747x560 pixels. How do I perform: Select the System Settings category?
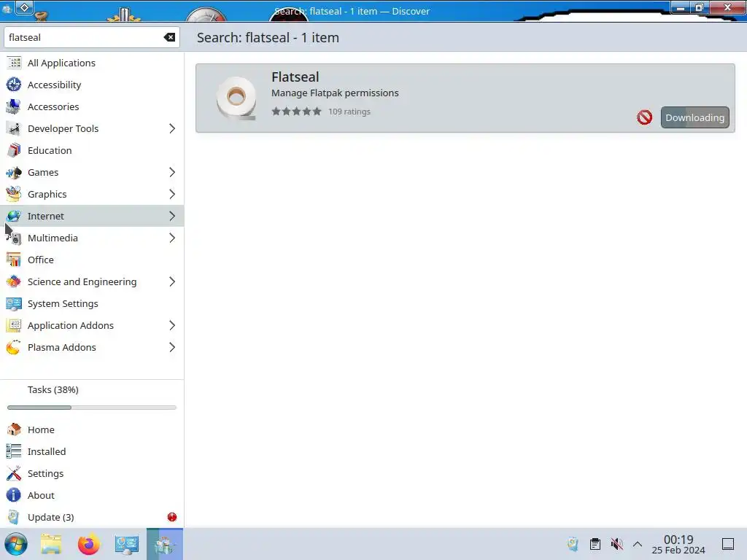92,304
